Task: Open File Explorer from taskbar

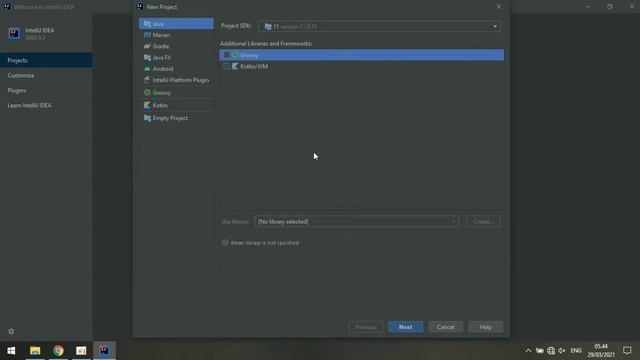Action: (x=35, y=351)
